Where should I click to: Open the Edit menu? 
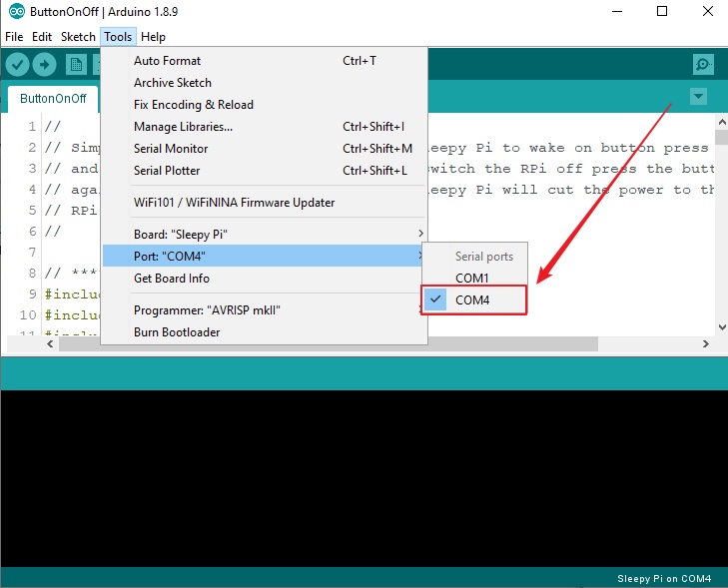tap(42, 37)
